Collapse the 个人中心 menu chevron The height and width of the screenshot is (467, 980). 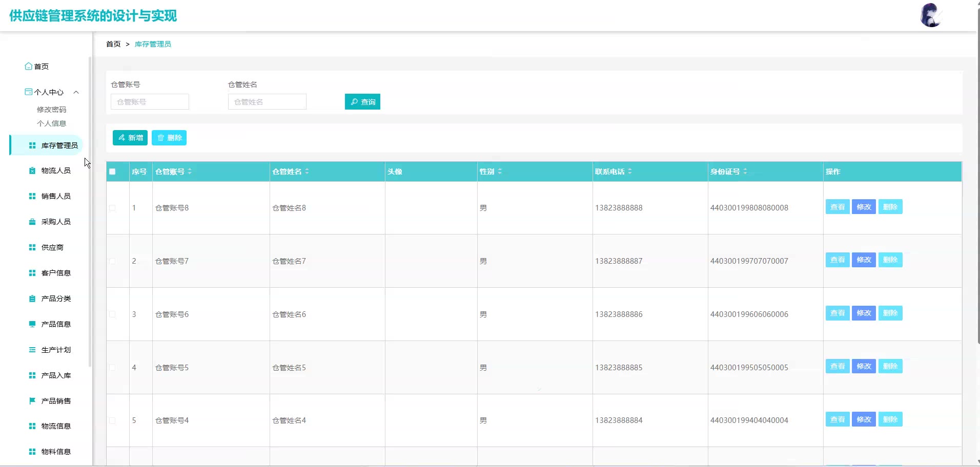click(76, 92)
